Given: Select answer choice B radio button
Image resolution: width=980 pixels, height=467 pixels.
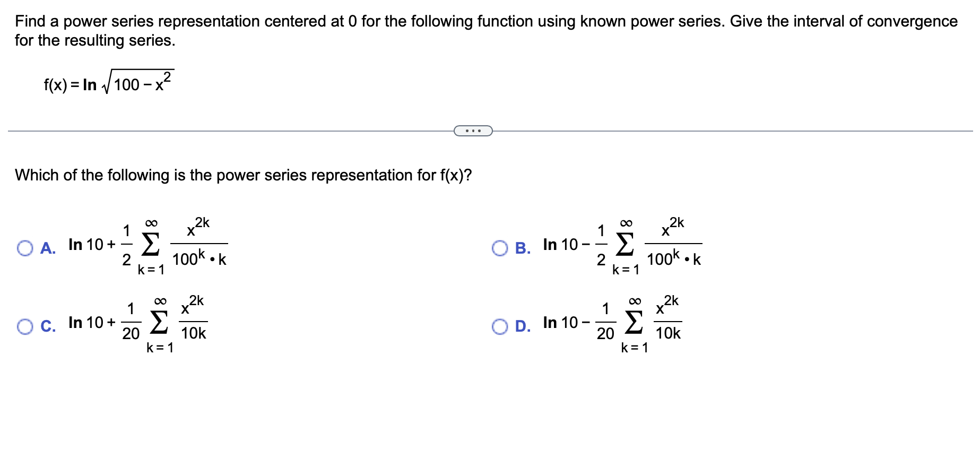Looking at the screenshot, I should [x=500, y=247].
